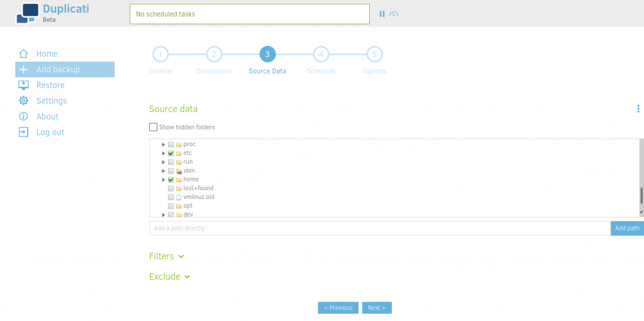This screenshot has width=644, height=321.
Task: Click the Add path button
Action: coord(627,228)
